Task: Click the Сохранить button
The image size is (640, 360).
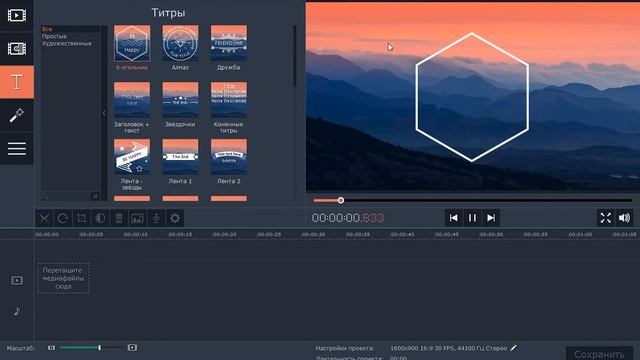Action: pos(599,354)
